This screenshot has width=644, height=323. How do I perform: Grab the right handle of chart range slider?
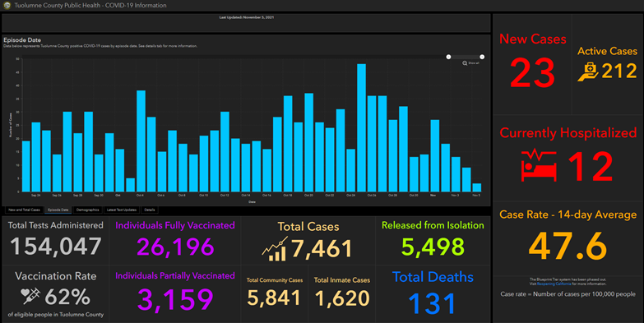(x=482, y=57)
